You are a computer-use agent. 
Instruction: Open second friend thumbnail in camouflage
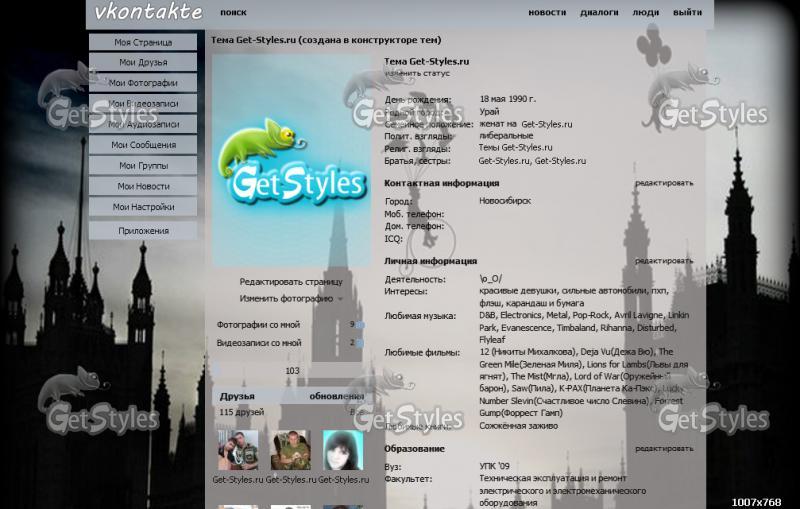[x=290, y=450]
